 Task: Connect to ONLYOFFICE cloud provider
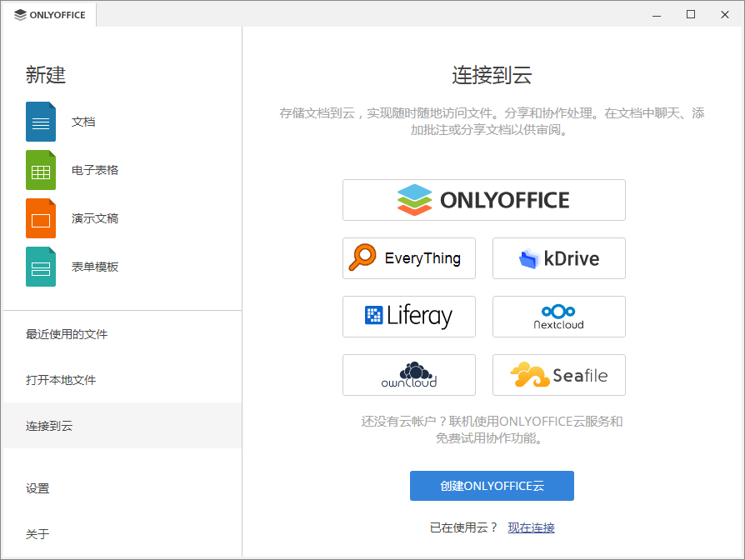point(483,200)
